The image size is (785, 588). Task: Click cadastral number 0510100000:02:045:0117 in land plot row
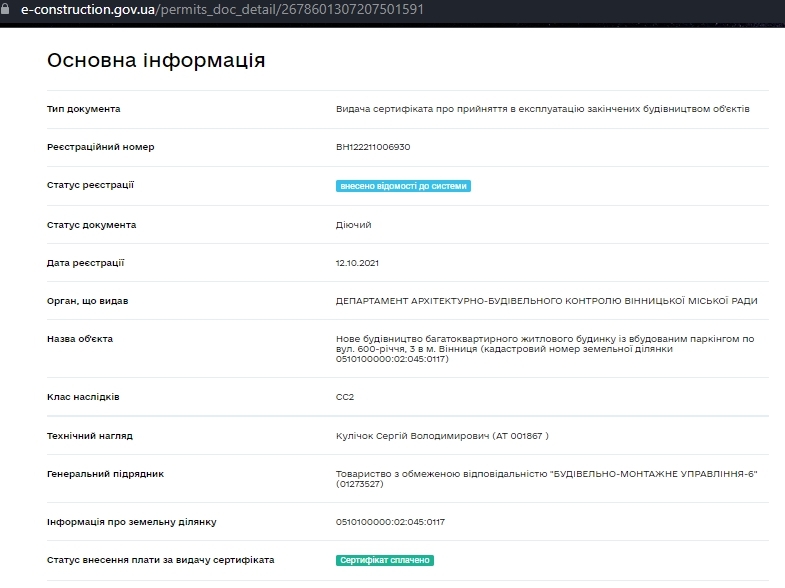pos(390,522)
